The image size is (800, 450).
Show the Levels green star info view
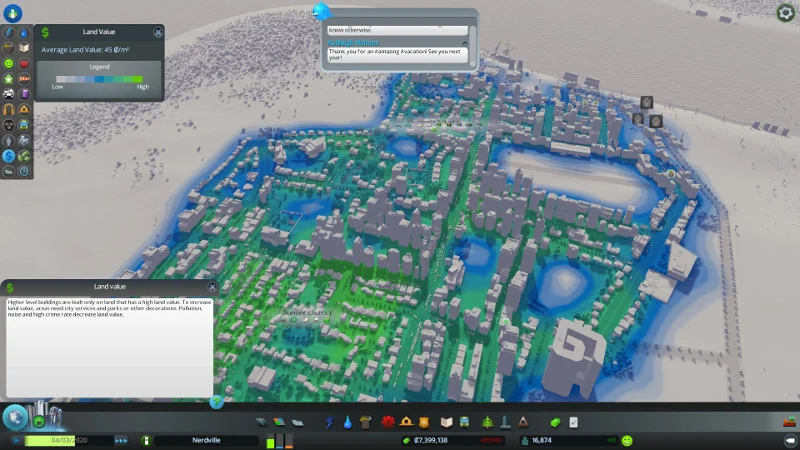9,79
